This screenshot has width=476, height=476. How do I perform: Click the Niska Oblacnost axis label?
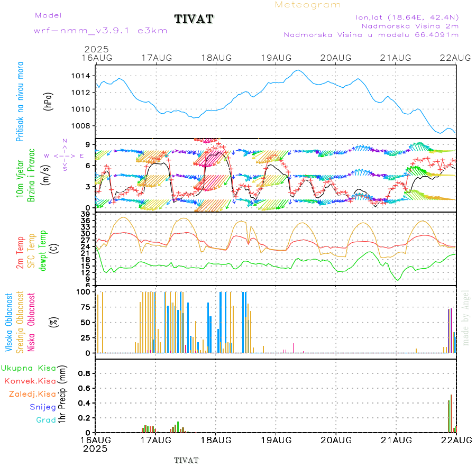click(31, 322)
